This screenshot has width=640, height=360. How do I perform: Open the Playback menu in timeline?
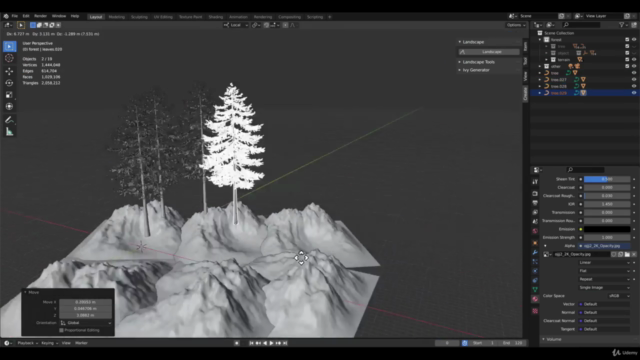[x=27, y=343]
